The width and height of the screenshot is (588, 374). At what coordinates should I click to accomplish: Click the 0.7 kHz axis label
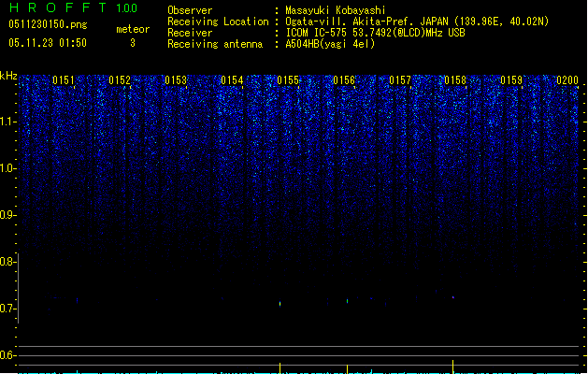pos(8,309)
